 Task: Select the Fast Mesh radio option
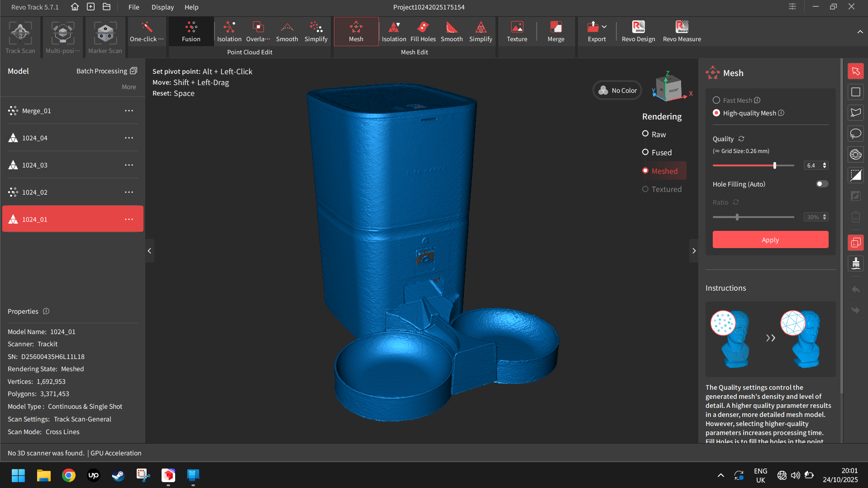coord(716,100)
